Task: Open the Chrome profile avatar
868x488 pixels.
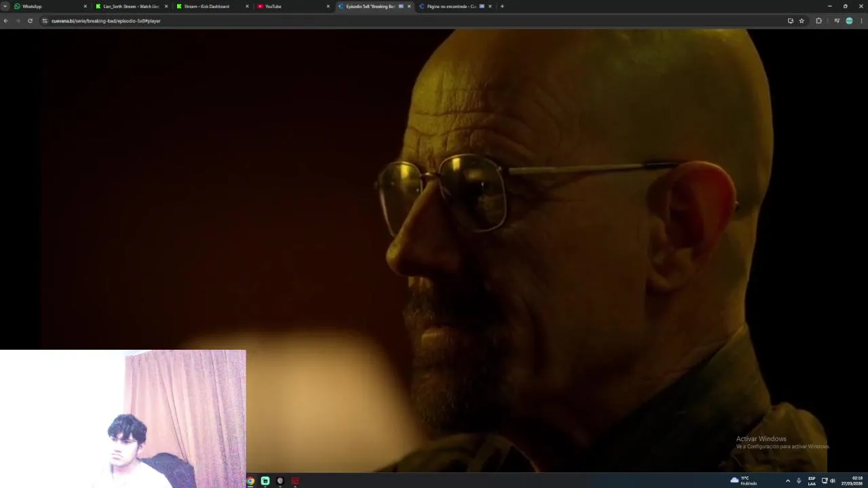Action: [849, 21]
